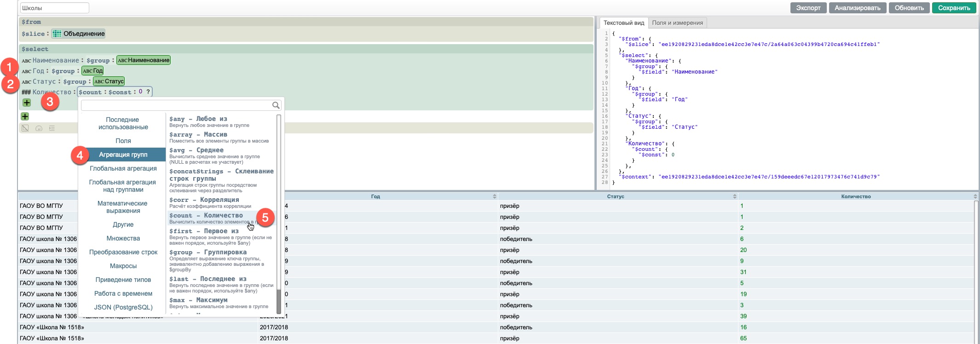Screen dimensions: 980x344
Task: Switch to Поля и измерения tab
Action: click(x=677, y=23)
